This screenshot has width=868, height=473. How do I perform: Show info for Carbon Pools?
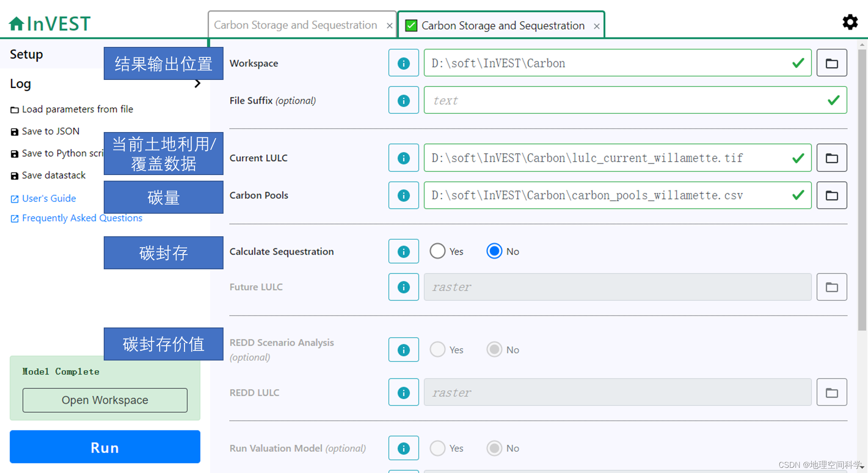pos(403,195)
